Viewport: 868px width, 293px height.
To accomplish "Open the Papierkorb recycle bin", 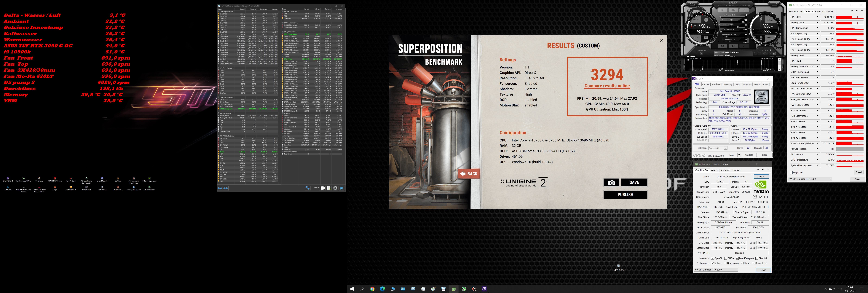I will coord(618,267).
